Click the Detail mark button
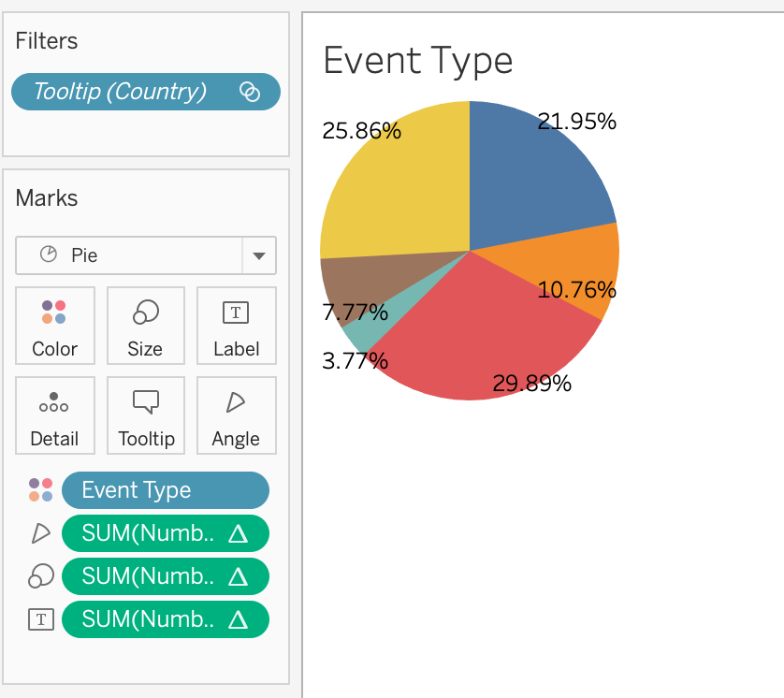 pos(54,415)
